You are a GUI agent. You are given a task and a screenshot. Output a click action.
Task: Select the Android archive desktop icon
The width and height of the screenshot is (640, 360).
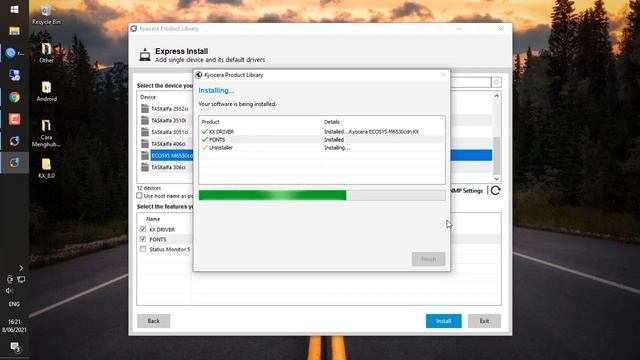tap(46, 91)
